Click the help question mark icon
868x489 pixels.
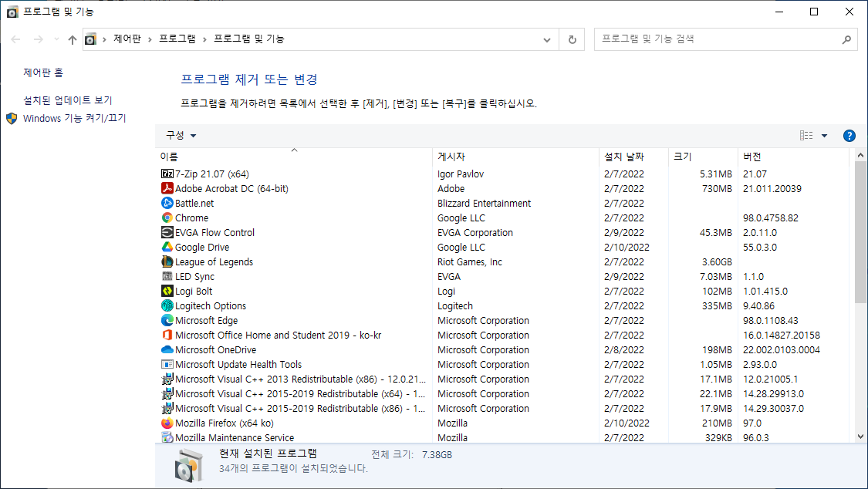tap(849, 136)
